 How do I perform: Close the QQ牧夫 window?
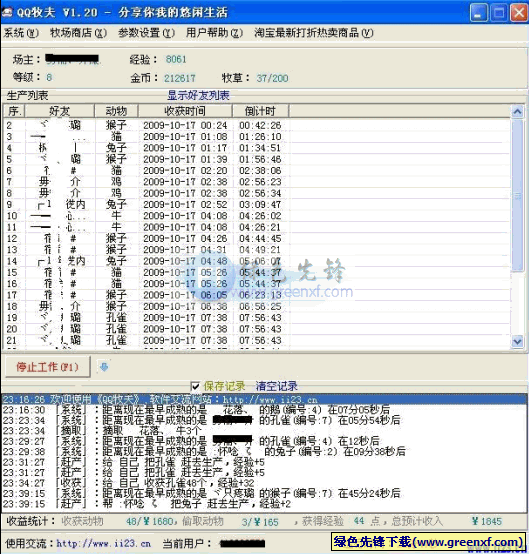click(x=519, y=13)
